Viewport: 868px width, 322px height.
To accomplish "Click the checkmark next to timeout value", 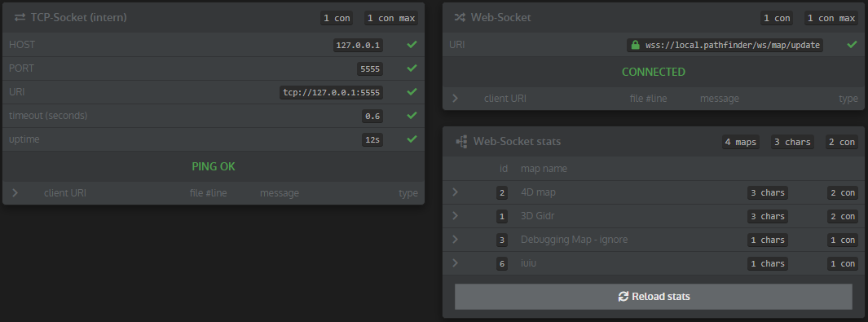I will pyautogui.click(x=412, y=115).
